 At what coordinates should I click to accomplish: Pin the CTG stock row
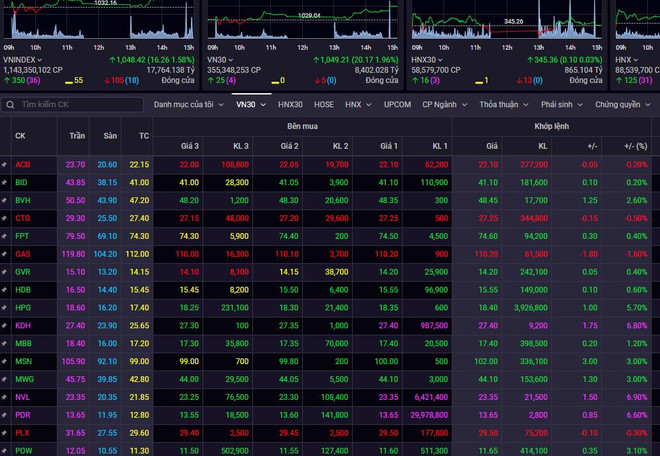point(4,218)
